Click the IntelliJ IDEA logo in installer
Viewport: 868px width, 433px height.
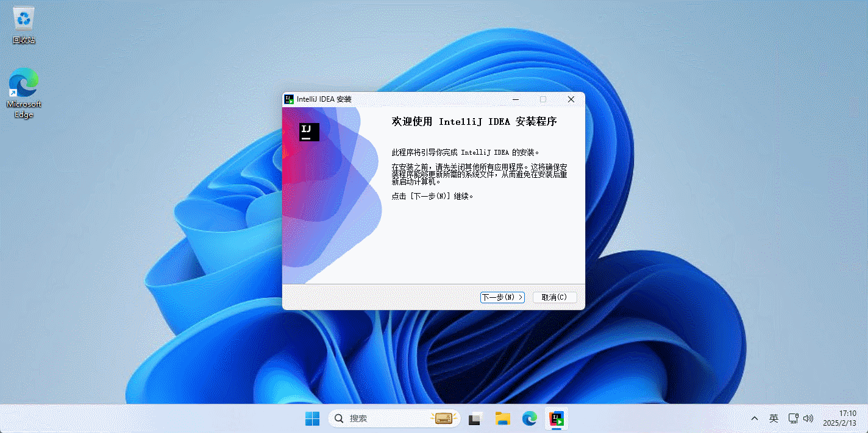point(309,132)
